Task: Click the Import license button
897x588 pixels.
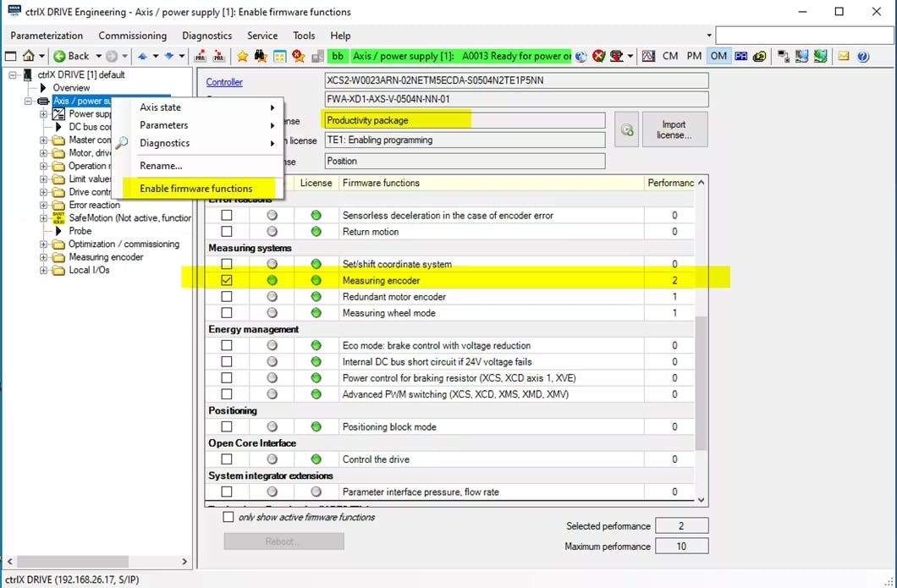Action: (x=674, y=129)
